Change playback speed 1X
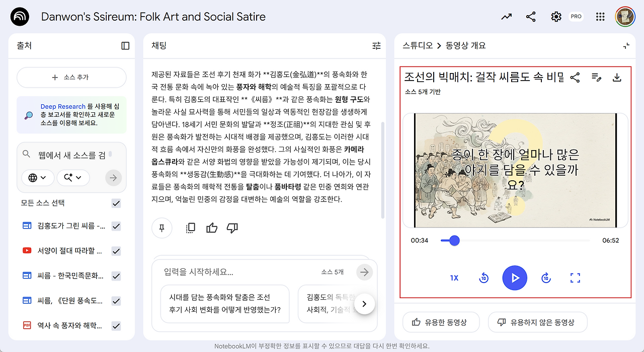The image size is (644, 352). tap(454, 278)
